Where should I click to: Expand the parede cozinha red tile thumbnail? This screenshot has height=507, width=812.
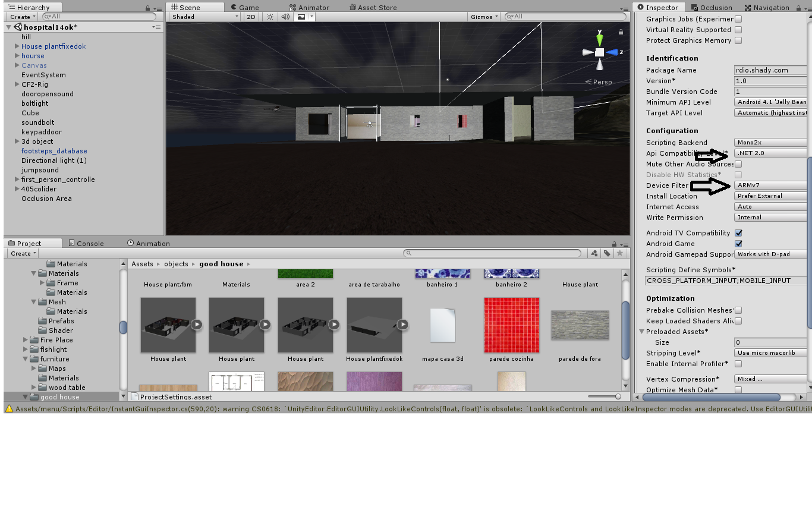pyautogui.click(x=511, y=325)
